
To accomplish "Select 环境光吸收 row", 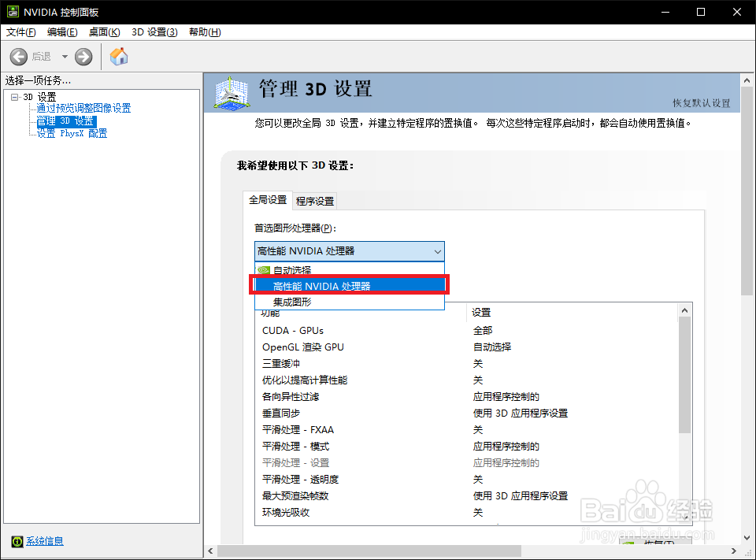I will [466, 512].
